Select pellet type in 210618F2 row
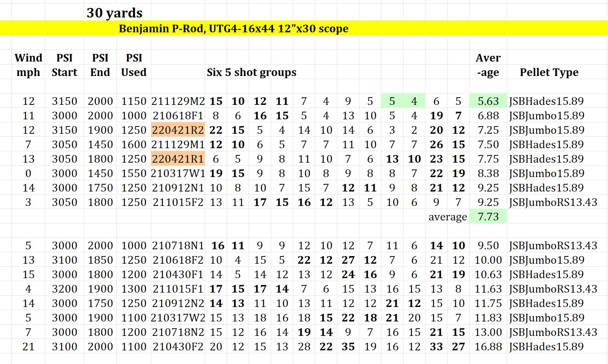This screenshot has height=364, width=608. pos(547,260)
